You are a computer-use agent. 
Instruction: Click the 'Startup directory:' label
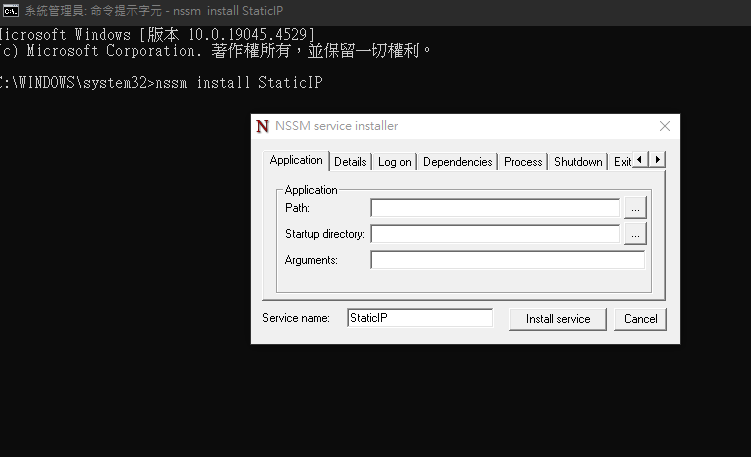coord(325,234)
